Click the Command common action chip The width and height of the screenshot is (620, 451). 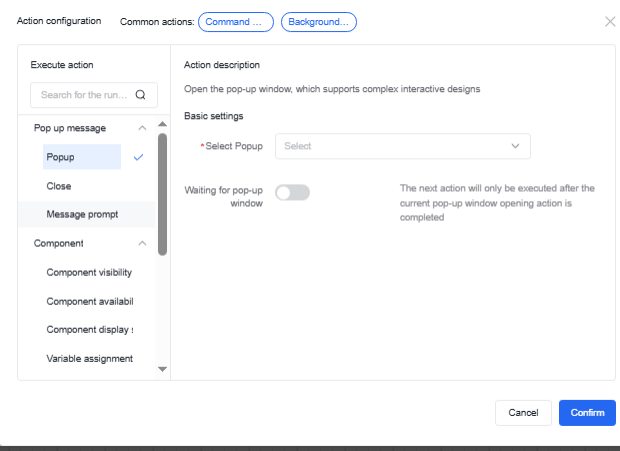tap(236, 21)
